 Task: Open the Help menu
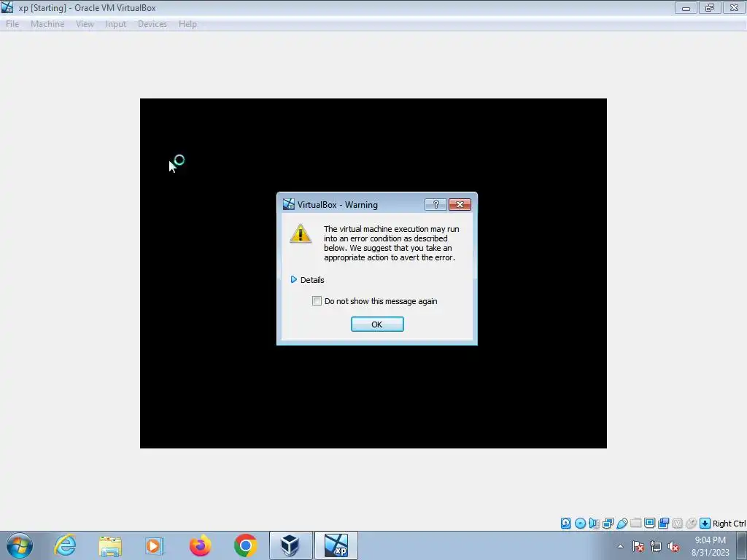pos(187,24)
